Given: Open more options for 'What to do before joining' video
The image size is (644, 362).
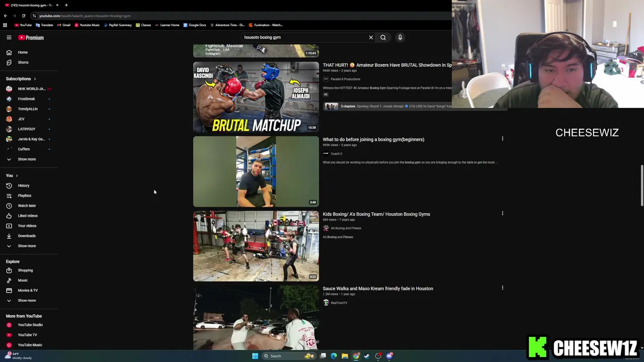Looking at the screenshot, I should [x=502, y=139].
